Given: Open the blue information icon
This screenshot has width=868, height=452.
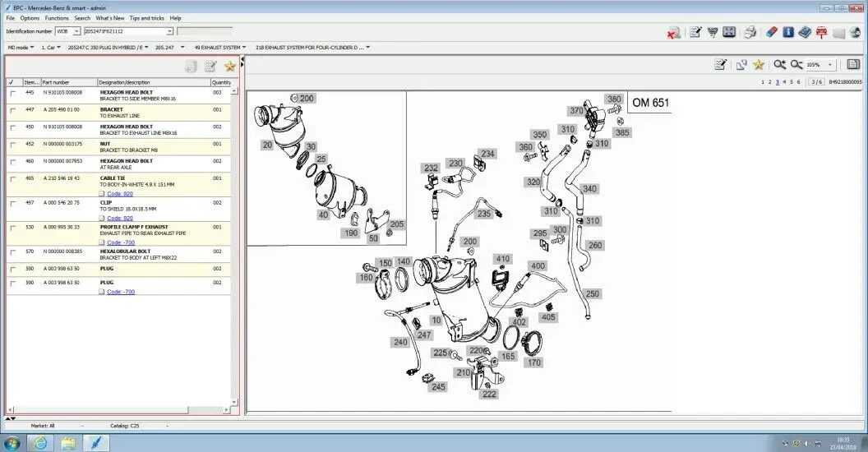Looking at the screenshot, I should [787, 33].
